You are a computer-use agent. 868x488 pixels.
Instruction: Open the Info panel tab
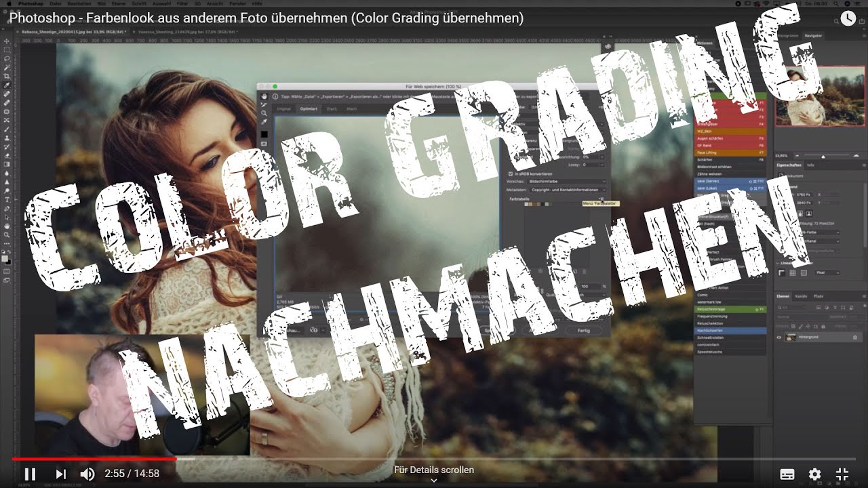[x=810, y=165]
